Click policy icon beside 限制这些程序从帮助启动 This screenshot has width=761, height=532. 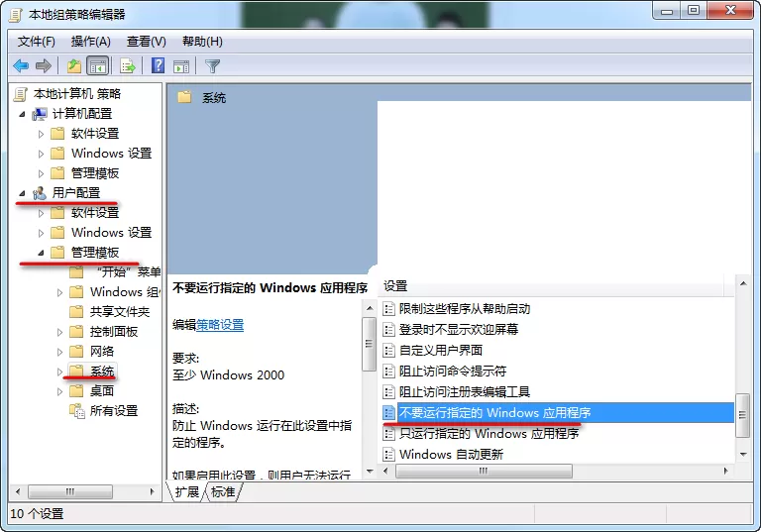(388, 309)
